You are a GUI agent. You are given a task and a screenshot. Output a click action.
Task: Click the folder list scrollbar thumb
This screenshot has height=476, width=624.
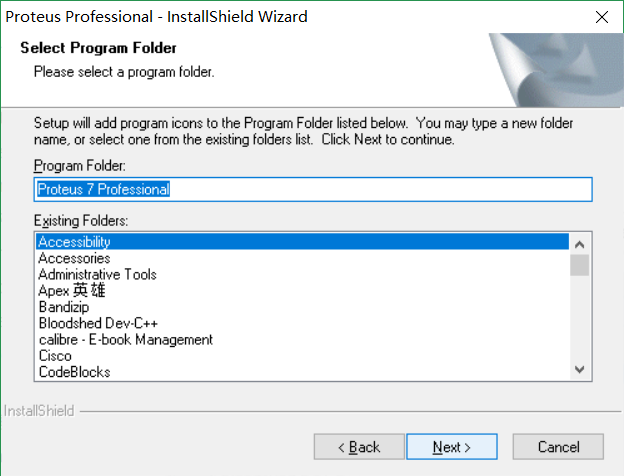(579, 264)
